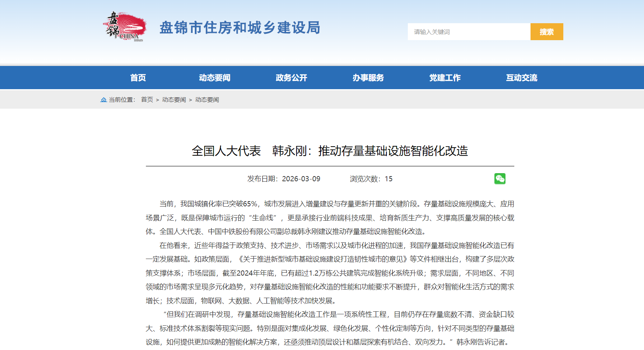Click the article headline about 韩永刚
The image size is (644, 350).
(x=330, y=151)
